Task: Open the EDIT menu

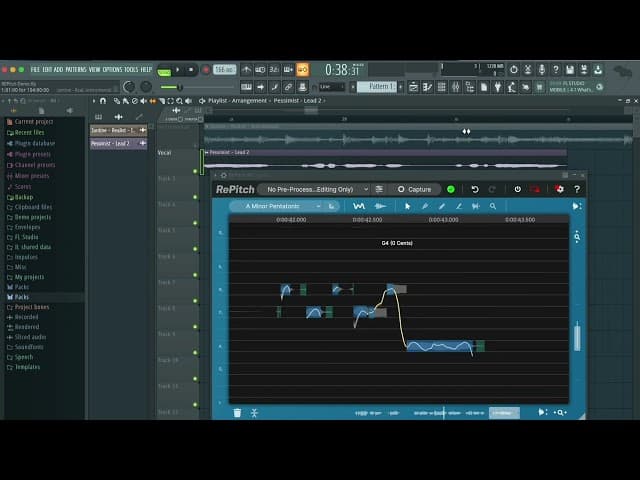Action: (x=47, y=70)
